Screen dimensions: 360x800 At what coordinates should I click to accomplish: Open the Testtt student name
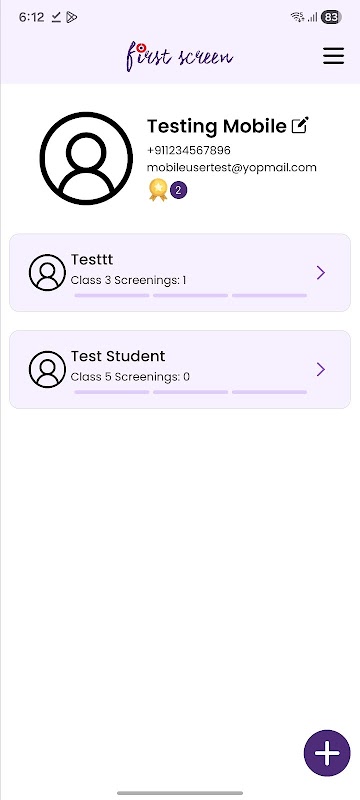(92, 260)
